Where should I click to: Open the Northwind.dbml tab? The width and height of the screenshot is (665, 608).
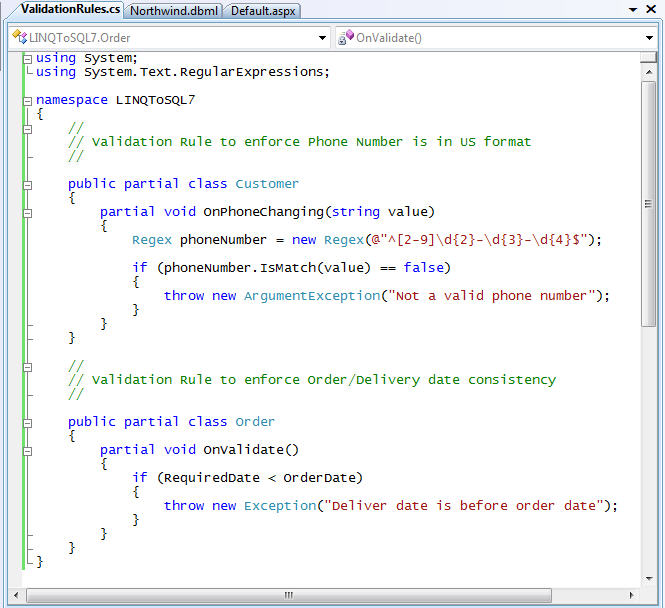coord(173,11)
